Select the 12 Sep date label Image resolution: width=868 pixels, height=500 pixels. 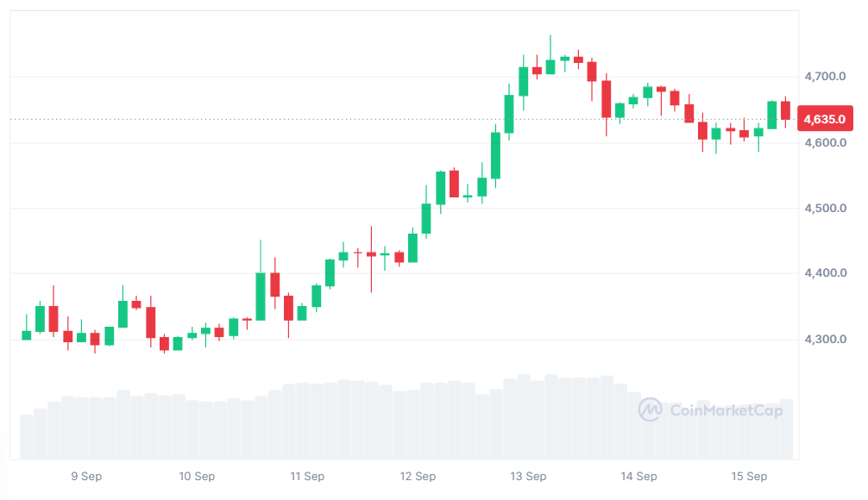418,476
